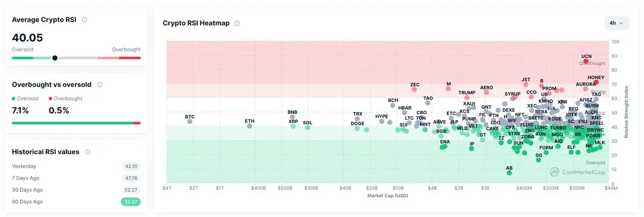Screen dimensions: 644x217
Task: Click info icon next to Overbought vs oversold
Action: pos(100,85)
